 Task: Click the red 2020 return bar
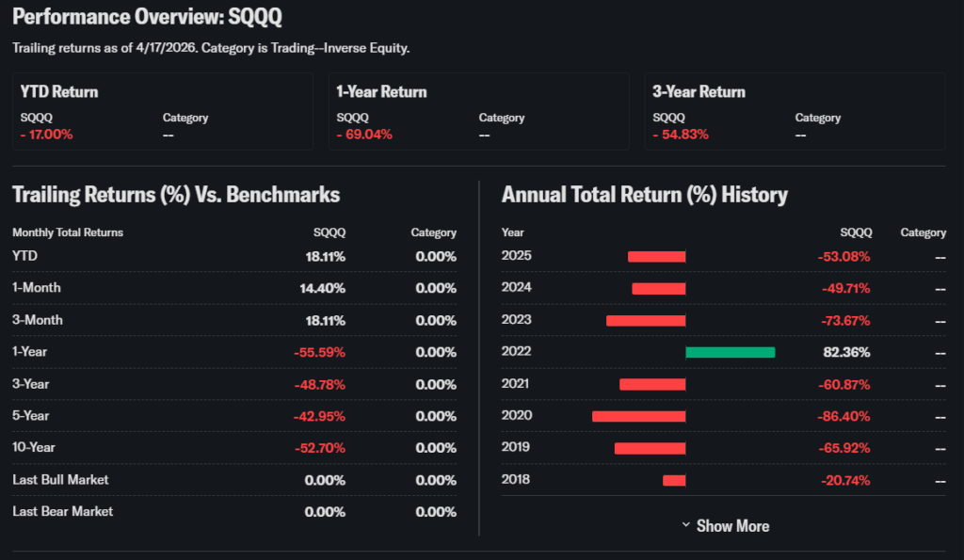pyautogui.click(x=639, y=416)
